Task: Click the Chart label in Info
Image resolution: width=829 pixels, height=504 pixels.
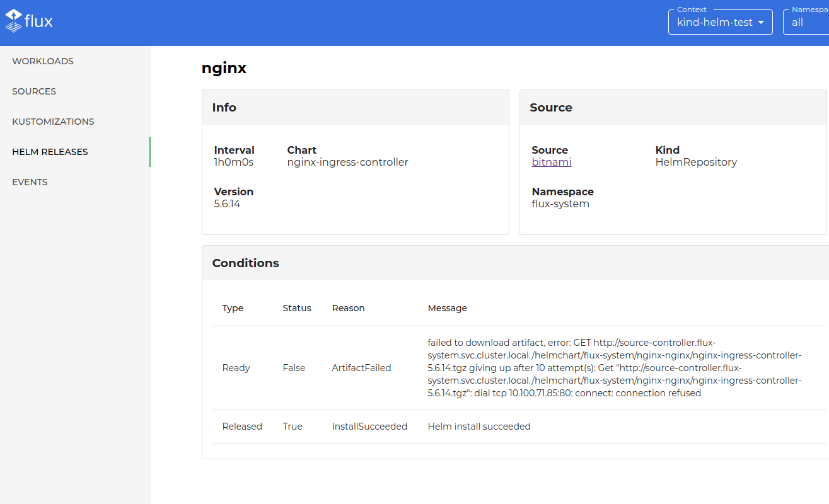Action: click(302, 150)
